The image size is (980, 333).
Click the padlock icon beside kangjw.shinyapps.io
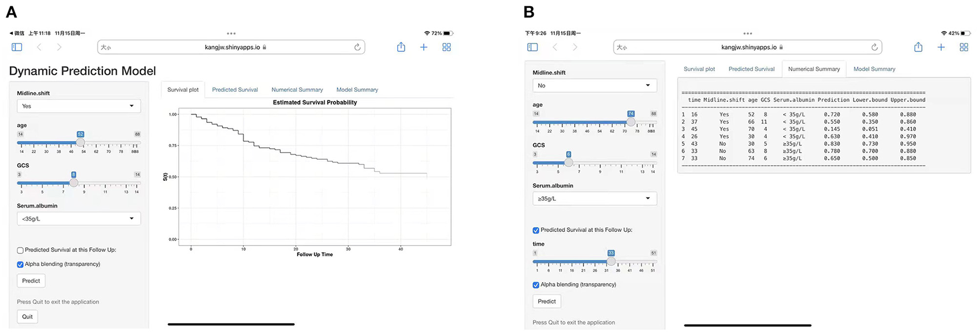pos(264,47)
